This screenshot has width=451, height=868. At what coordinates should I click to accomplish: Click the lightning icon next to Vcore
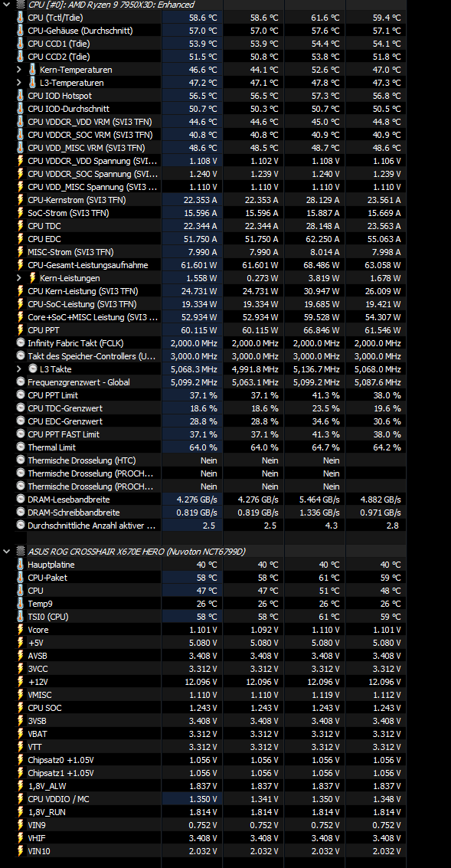pos(21,630)
